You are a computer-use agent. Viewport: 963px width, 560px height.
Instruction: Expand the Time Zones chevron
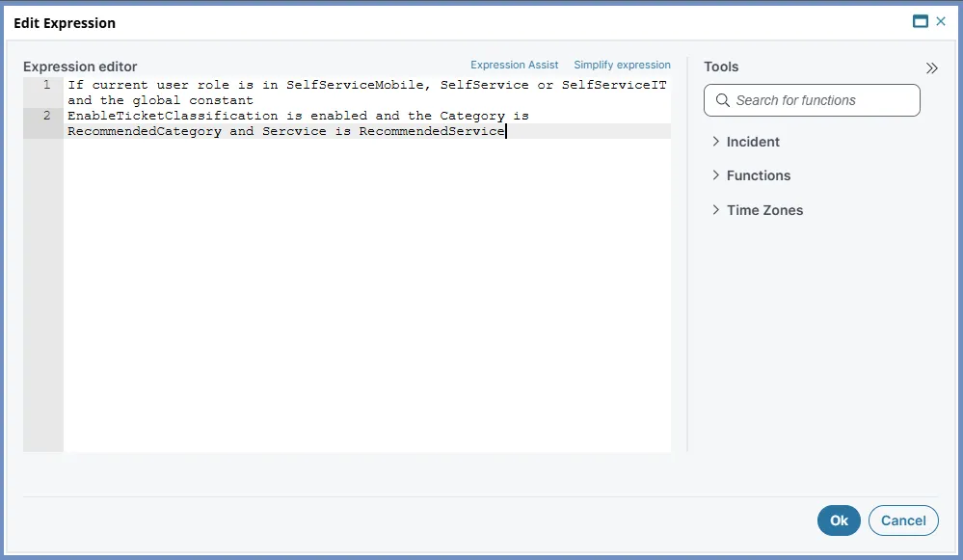(715, 209)
